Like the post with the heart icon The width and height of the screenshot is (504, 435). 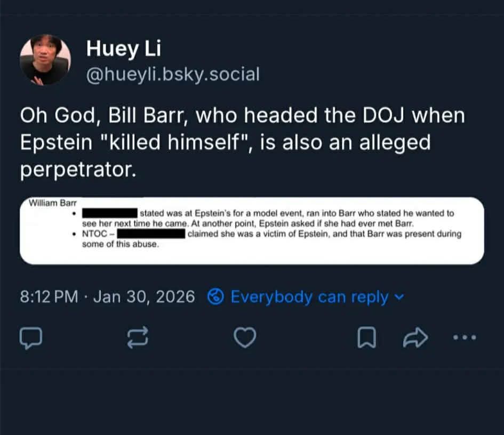pos(245,337)
